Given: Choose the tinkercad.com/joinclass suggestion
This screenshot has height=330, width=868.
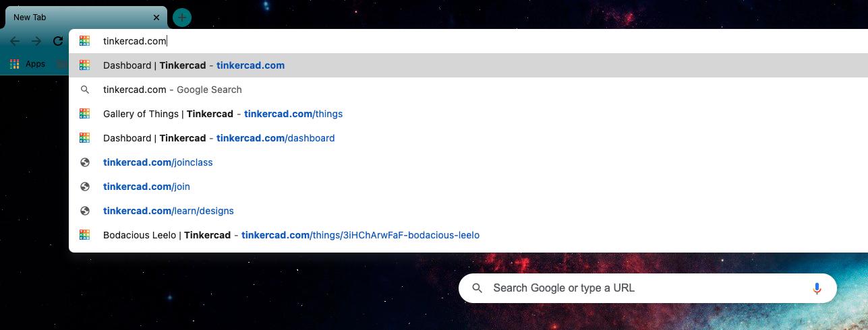Looking at the screenshot, I should pyautogui.click(x=468, y=162).
